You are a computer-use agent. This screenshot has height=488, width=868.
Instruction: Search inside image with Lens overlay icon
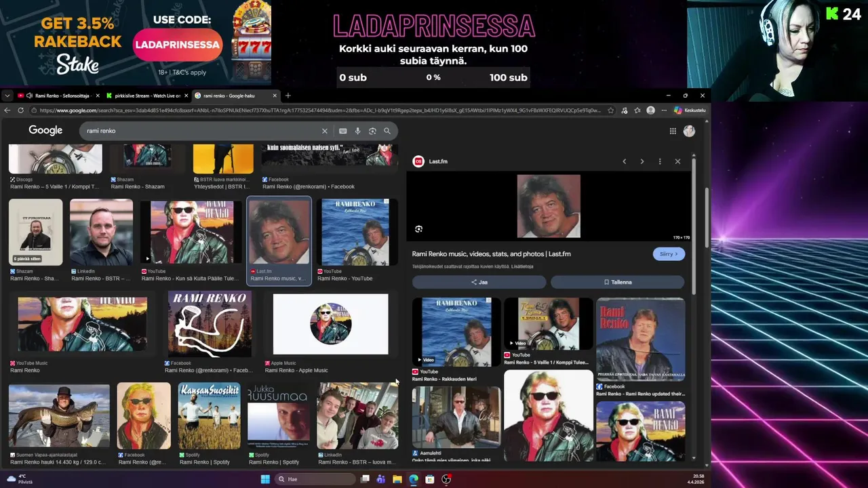point(418,230)
